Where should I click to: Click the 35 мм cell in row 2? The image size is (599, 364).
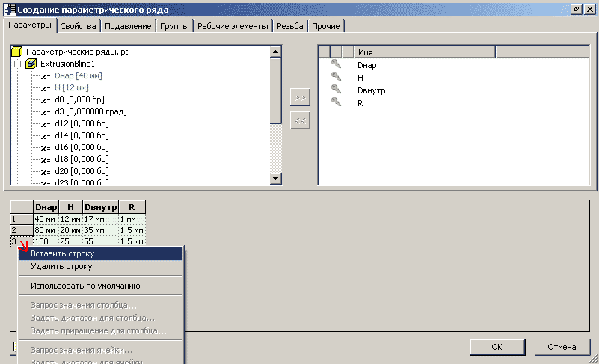[100, 230]
